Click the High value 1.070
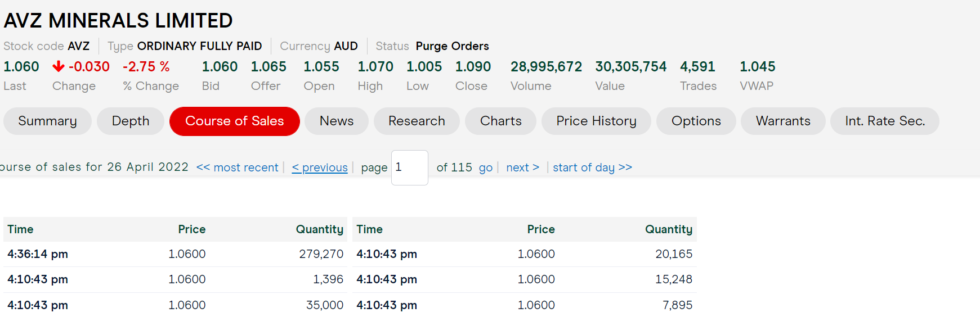The width and height of the screenshot is (980, 317). coord(375,66)
